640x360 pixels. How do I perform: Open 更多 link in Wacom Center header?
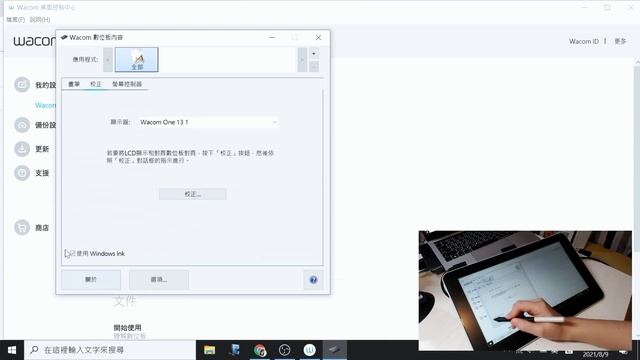[x=620, y=41]
